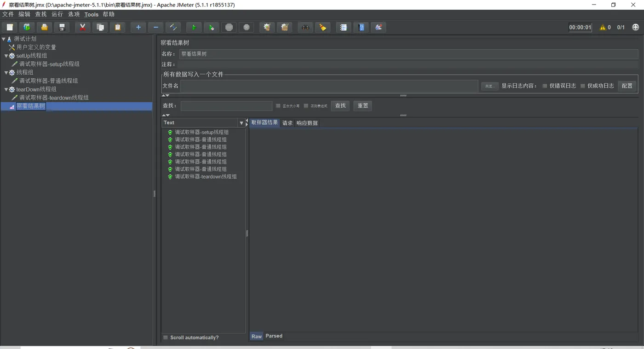Select 调试取样器-teardown线程组 in the results list

206,177
